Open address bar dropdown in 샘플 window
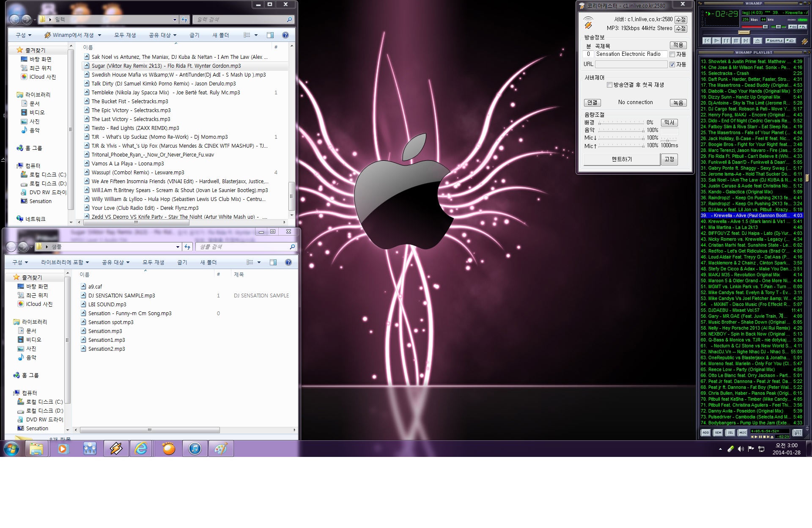Screen dimensions: 812x528 click(x=178, y=247)
